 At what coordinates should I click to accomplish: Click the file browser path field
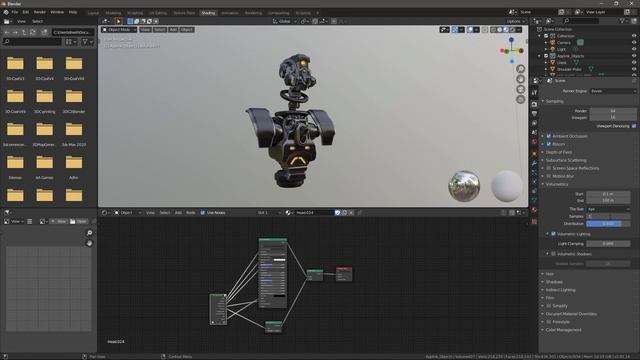point(73,32)
